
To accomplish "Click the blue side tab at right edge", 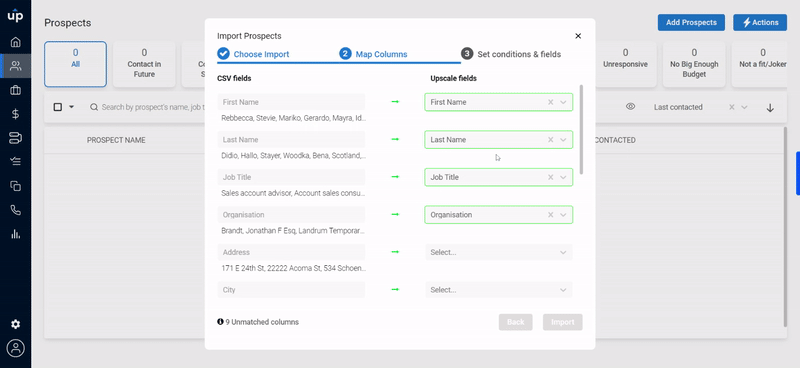I will pos(797,174).
